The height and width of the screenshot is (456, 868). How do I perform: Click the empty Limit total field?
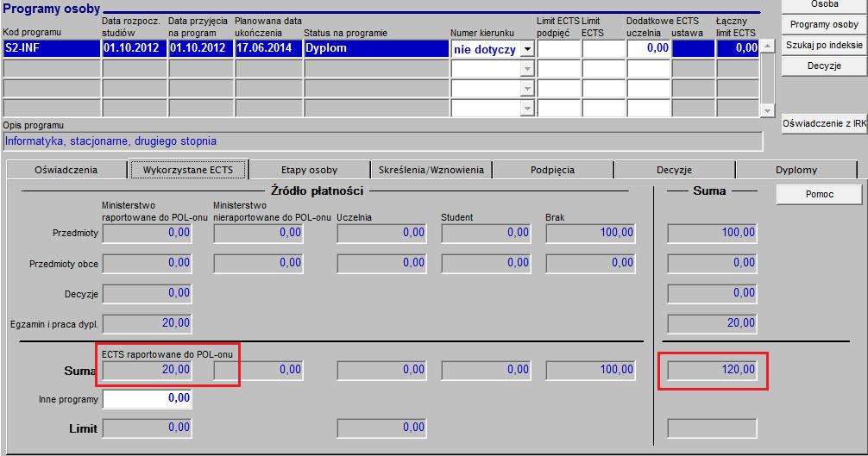point(712,428)
